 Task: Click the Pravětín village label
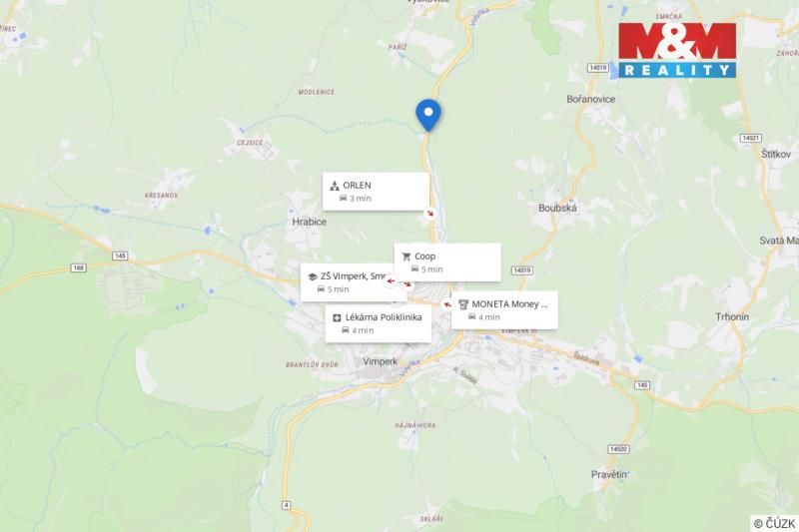tap(608, 474)
